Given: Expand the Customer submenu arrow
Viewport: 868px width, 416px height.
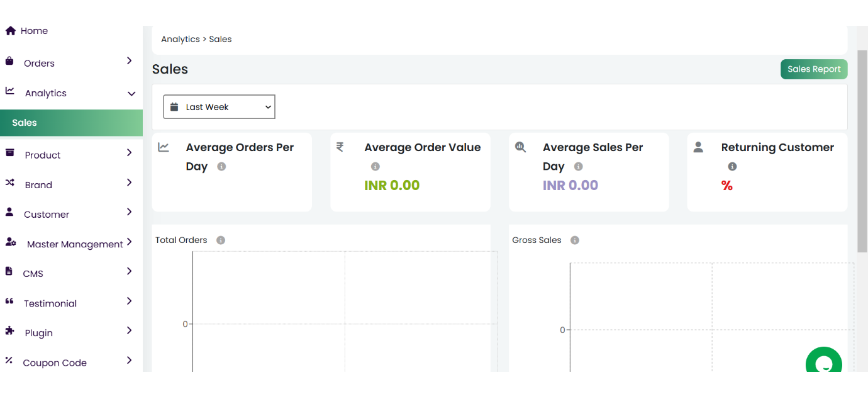Looking at the screenshot, I should 129,212.
